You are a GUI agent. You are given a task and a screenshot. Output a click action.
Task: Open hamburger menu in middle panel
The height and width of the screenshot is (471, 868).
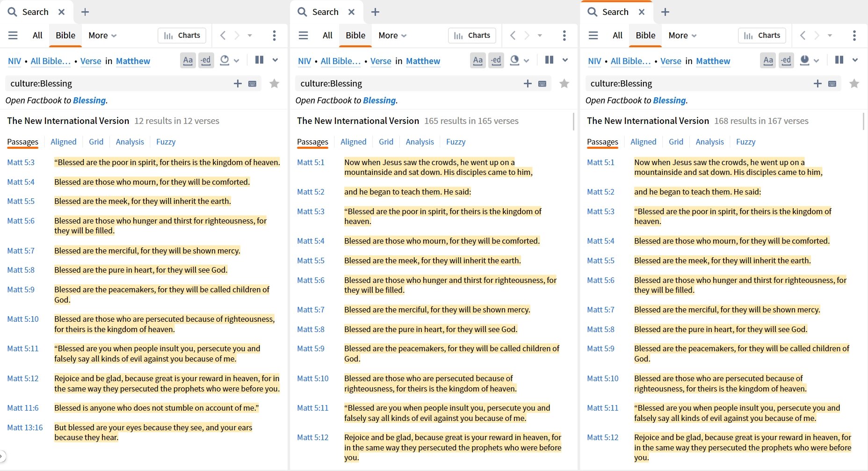pyautogui.click(x=304, y=36)
